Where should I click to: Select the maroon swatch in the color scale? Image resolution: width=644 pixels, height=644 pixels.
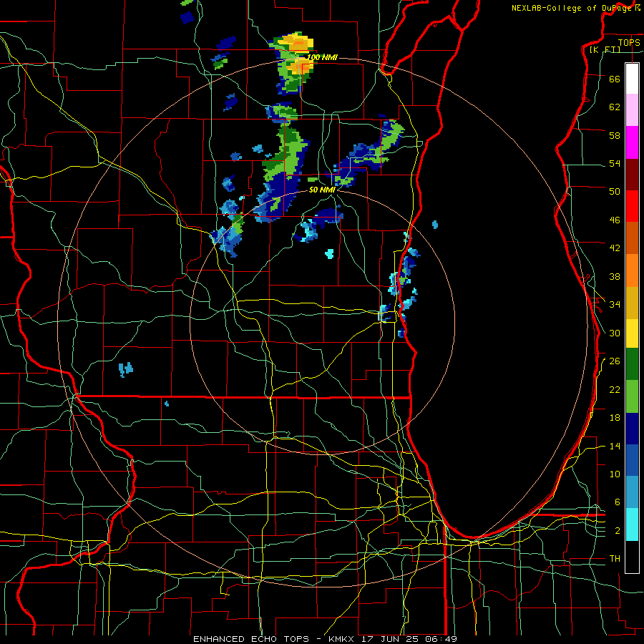[632, 175]
